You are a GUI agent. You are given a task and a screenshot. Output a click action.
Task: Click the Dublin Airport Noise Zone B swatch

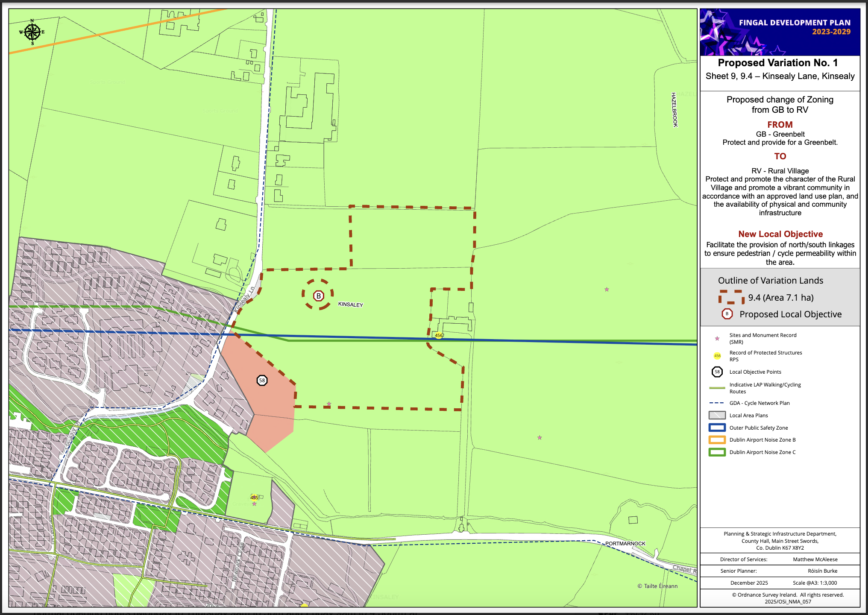717,440
